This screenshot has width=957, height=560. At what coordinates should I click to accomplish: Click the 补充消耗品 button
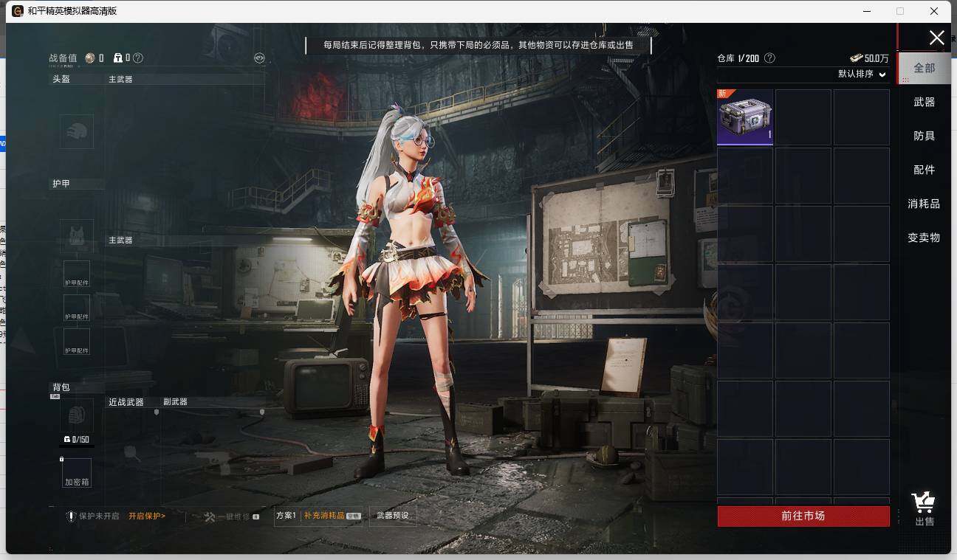click(332, 516)
